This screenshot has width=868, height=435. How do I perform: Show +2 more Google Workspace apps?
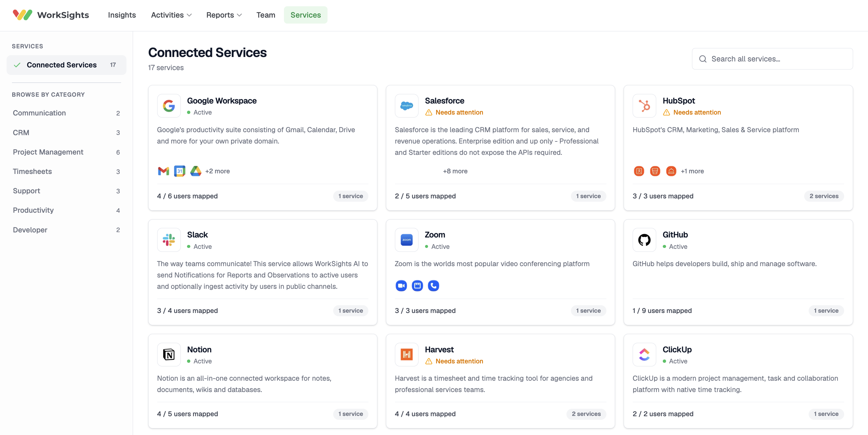pos(217,171)
